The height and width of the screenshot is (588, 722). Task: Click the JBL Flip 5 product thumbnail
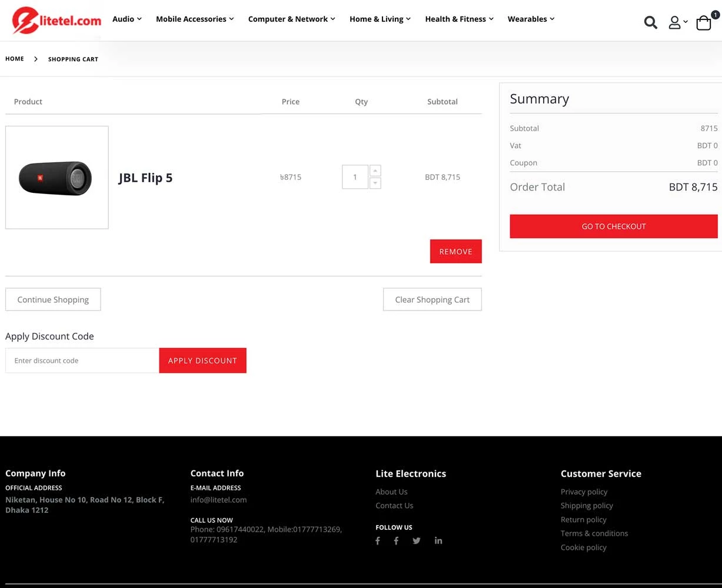click(56, 178)
